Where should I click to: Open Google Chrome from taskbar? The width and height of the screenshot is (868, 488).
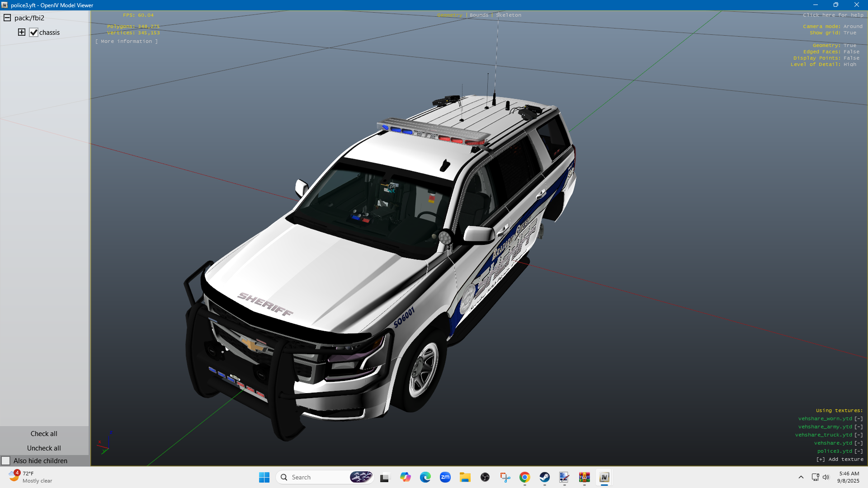[x=524, y=477]
